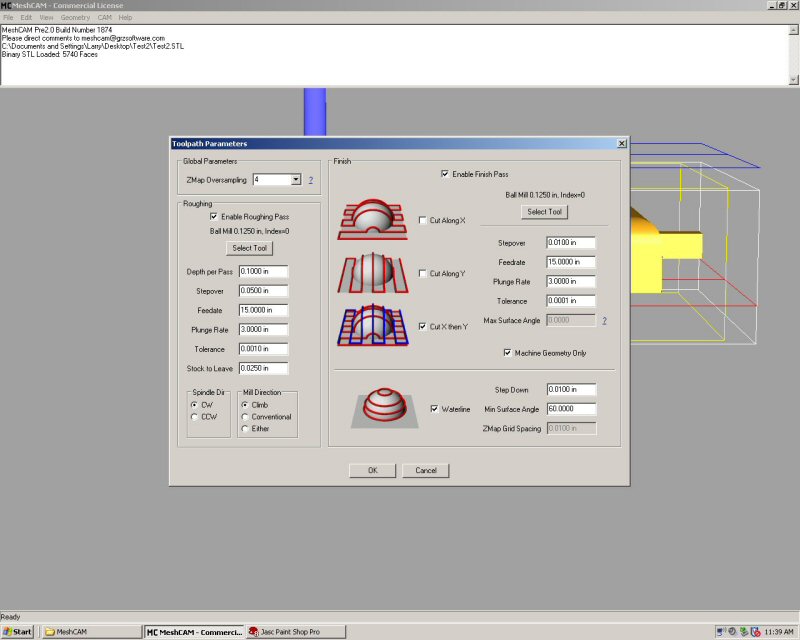This screenshot has height=640, width=800.
Task: Click the Cut X then Y toolpath illustration
Action: click(373, 326)
